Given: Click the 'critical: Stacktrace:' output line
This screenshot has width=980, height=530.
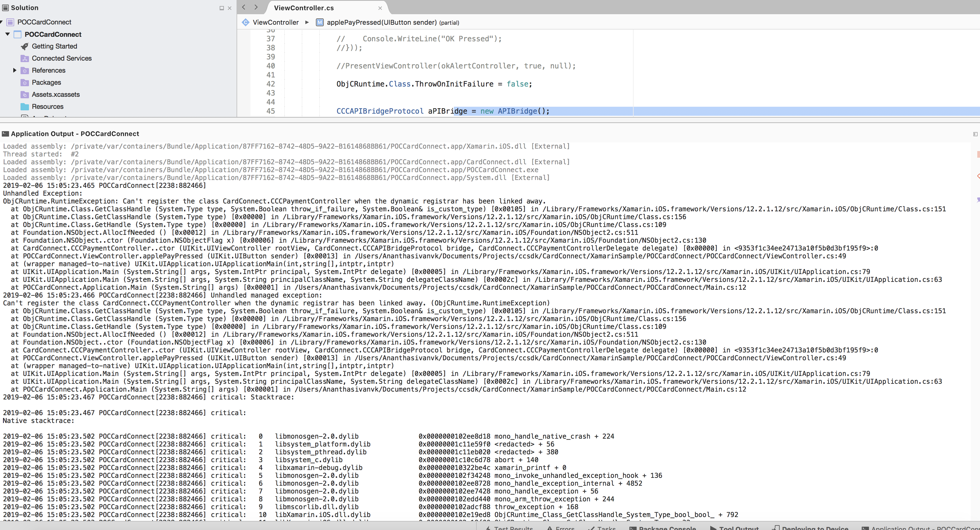Looking at the screenshot, I should click(x=148, y=397).
